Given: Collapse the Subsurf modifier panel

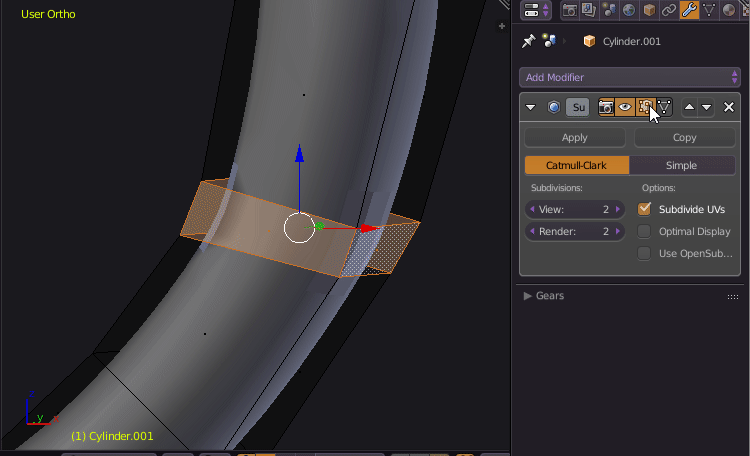Looking at the screenshot, I should [530, 107].
